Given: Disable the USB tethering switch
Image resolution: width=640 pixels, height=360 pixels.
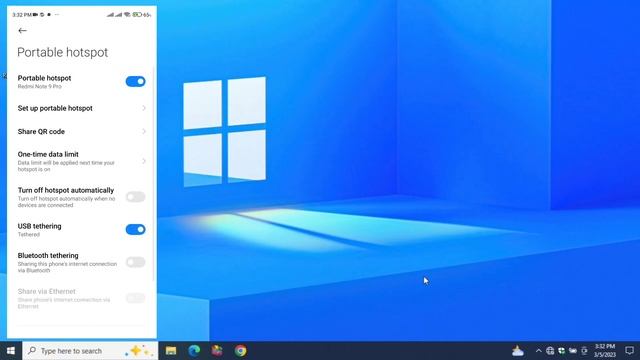Looking at the screenshot, I should click(136, 229).
